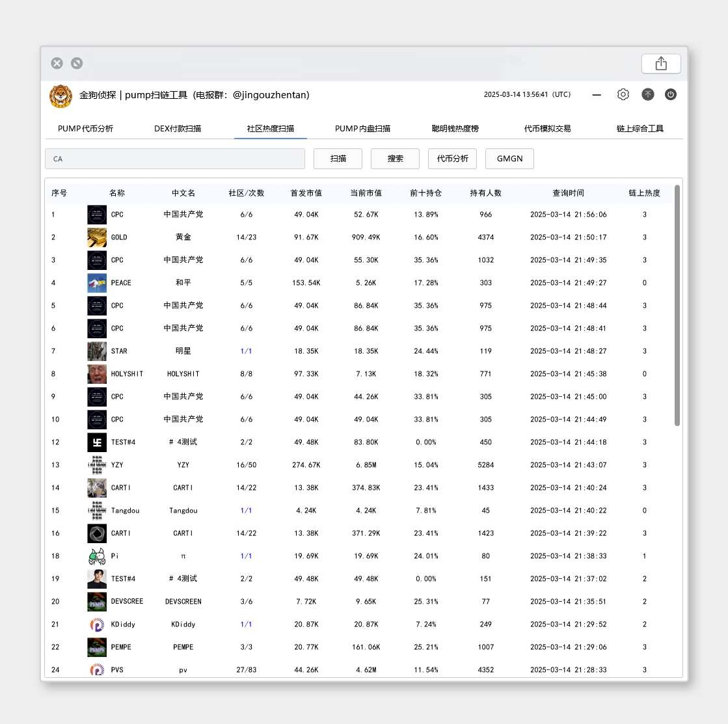Viewport: 728px width, 724px height.
Task: Click the 6.85M value in YZY row
Action: click(x=366, y=465)
